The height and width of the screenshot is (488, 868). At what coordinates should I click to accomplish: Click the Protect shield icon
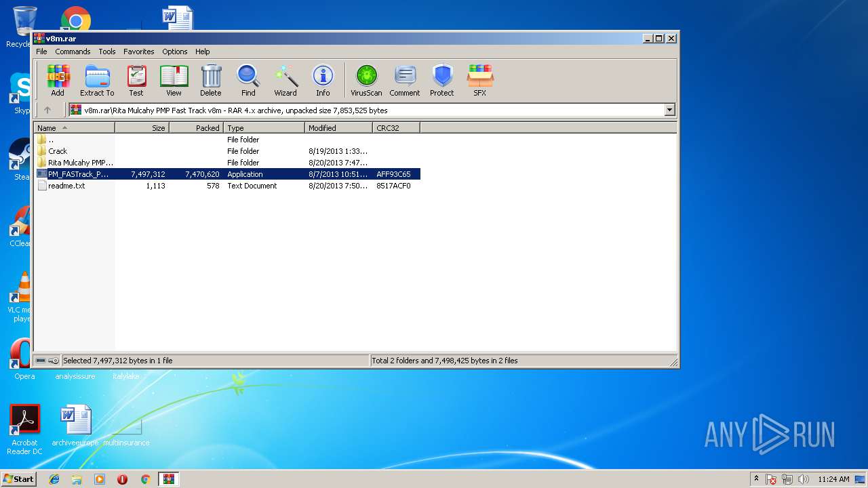[x=442, y=81]
